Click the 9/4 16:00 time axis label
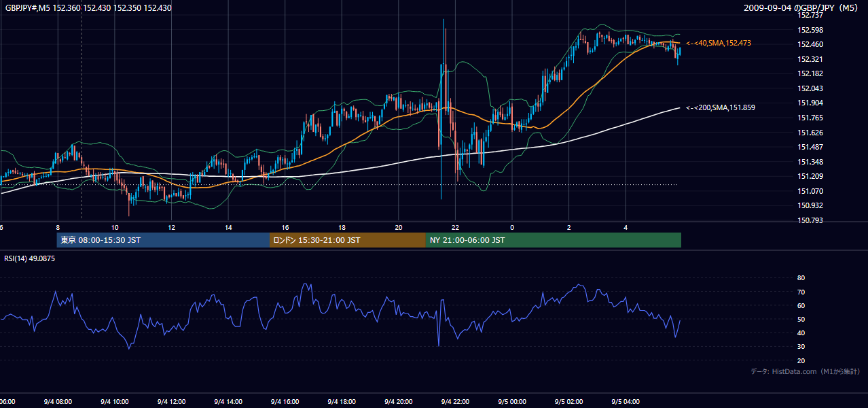 (x=285, y=401)
